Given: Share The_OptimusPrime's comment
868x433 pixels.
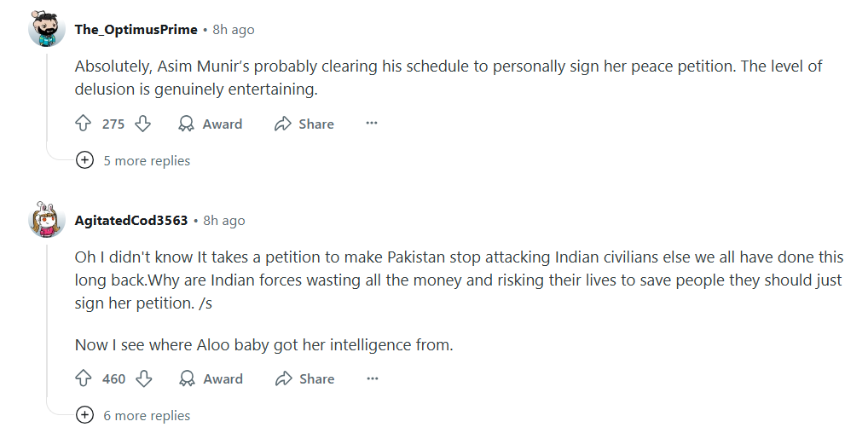Looking at the screenshot, I should (304, 124).
